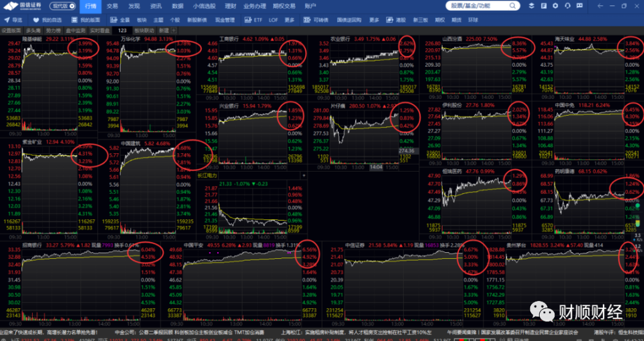Select the 全景 panorama chart icon
This screenshot has width=644, height=341.
click(x=113, y=20)
